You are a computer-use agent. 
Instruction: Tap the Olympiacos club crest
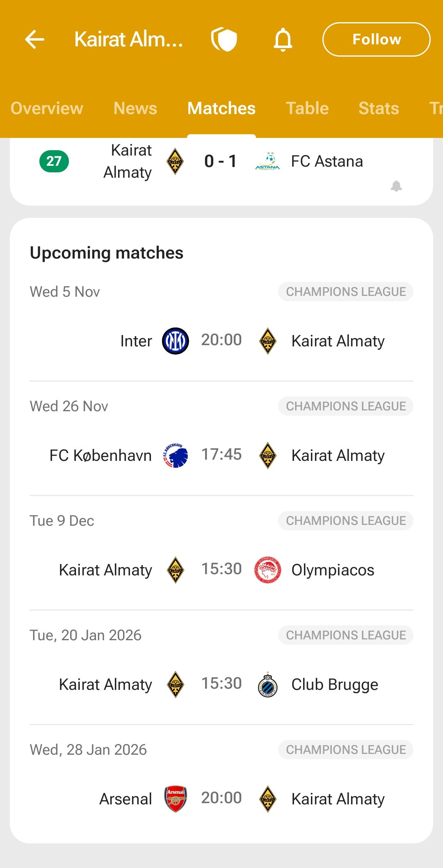[x=268, y=570]
